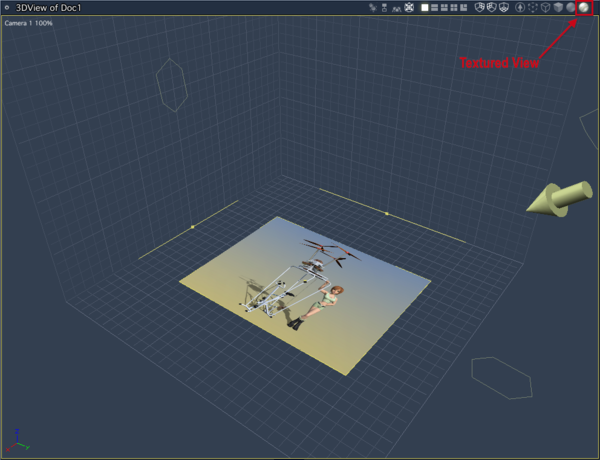This screenshot has width=600, height=460.
Task: Click the yellow handle point on the right floor line
Action: [387, 214]
